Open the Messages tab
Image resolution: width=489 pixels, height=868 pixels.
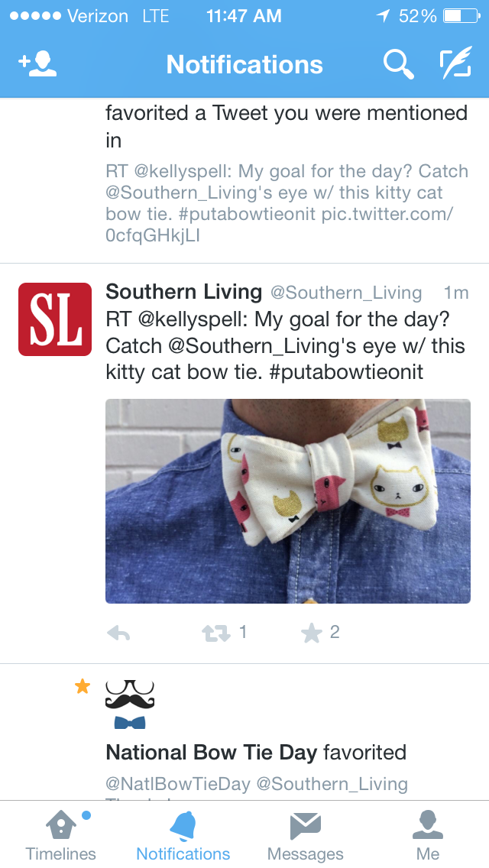306,836
